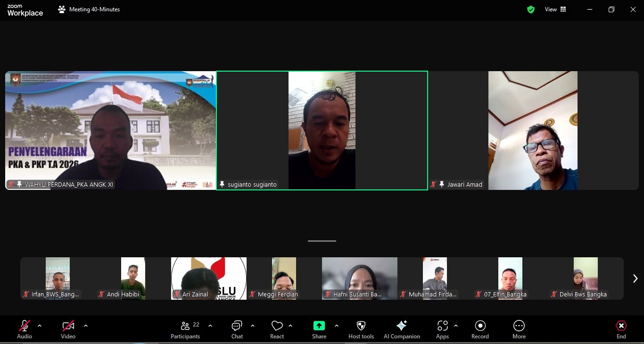644x344 pixels.
Task: Expand the React options arrow
Action: pos(290,326)
